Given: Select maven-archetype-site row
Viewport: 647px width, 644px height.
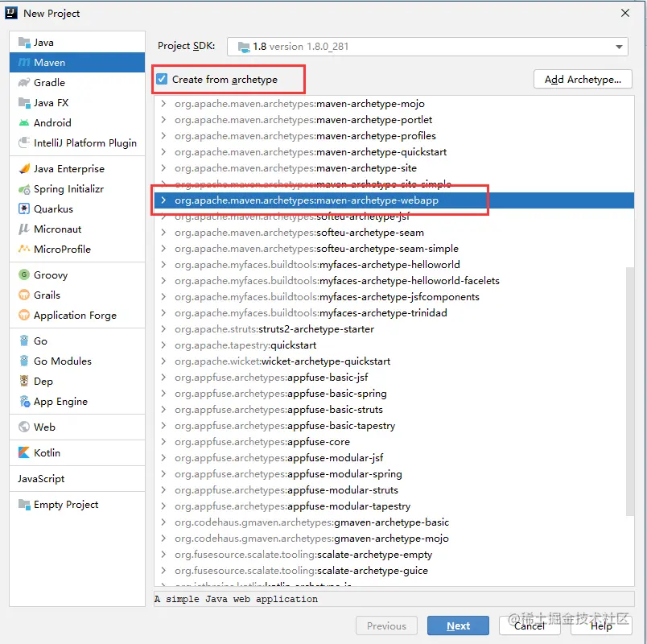Looking at the screenshot, I should (x=394, y=168).
